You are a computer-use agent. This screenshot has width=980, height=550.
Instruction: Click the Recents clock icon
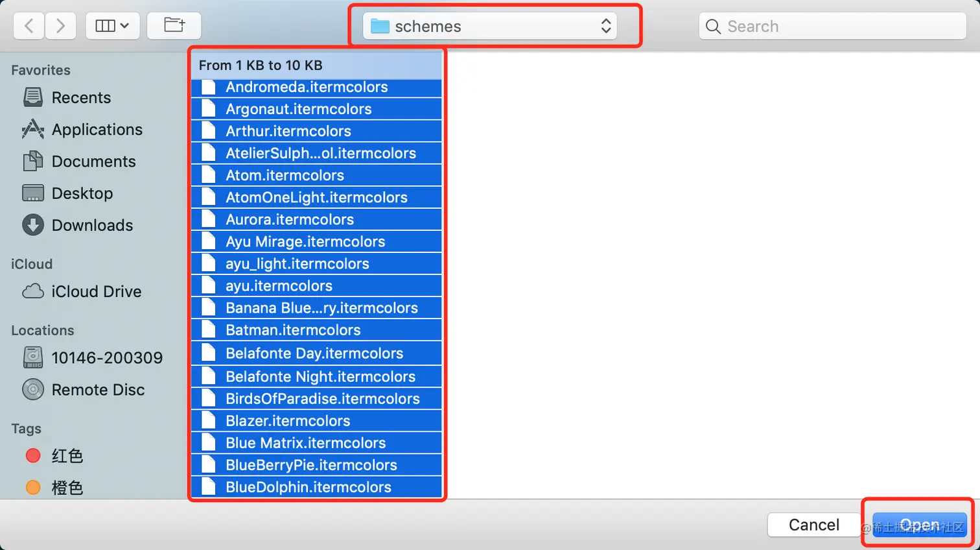[33, 97]
